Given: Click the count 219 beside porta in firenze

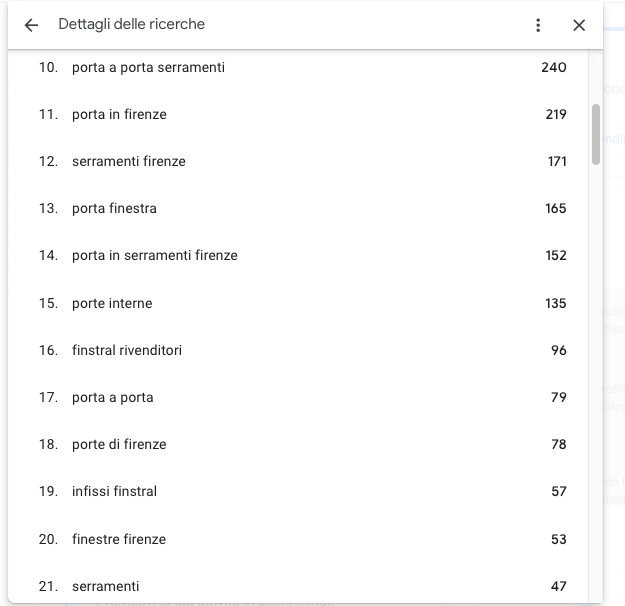Looking at the screenshot, I should (x=556, y=114).
